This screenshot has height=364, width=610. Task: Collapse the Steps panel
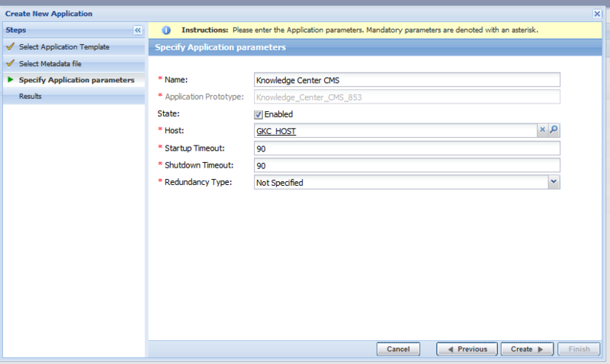pyautogui.click(x=138, y=30)
